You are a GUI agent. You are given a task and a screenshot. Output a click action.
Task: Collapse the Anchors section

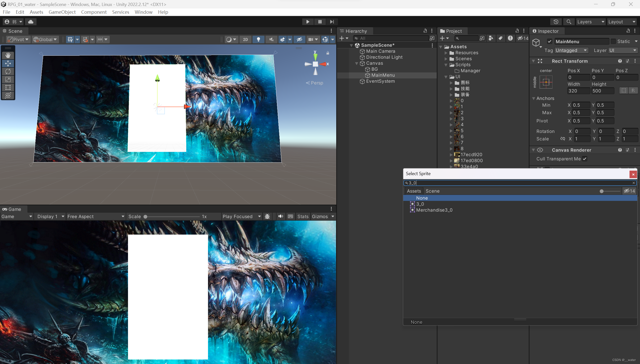pyautogui.click(x=533, y=98)
